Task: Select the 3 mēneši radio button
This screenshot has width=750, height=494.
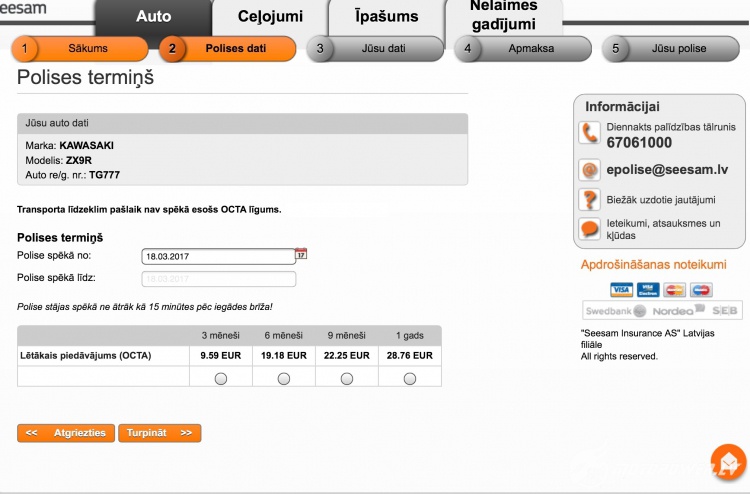Action: click(x=221, y=379)
